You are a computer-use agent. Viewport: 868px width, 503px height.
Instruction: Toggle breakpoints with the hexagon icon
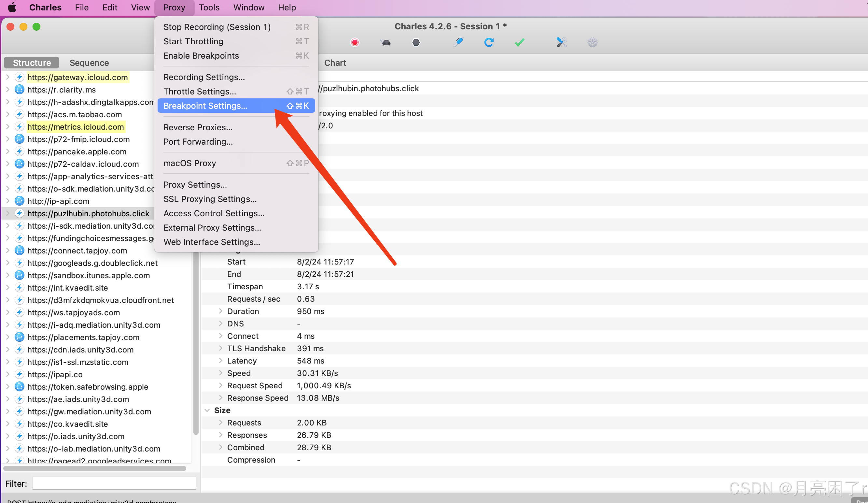(x=416, y=42)
